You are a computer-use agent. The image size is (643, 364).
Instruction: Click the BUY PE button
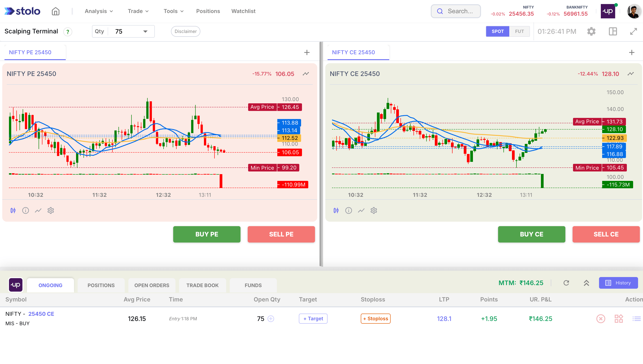(x=207, y=234)
